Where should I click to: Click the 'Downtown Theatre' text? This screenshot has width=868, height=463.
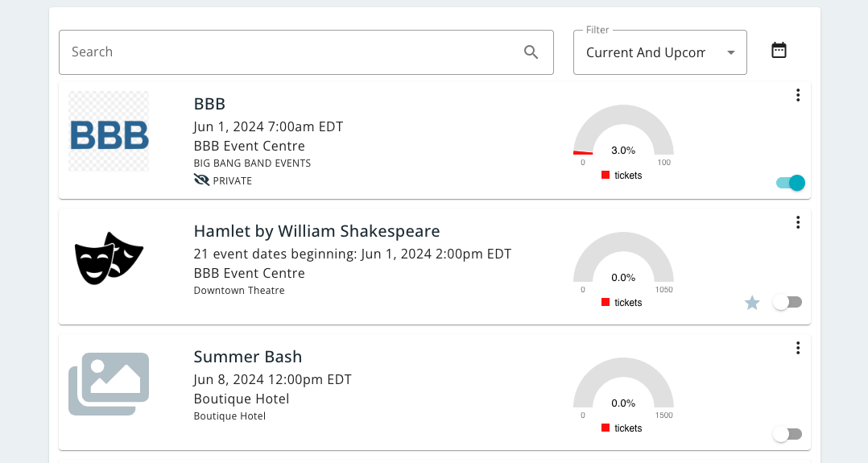click(239, 290)
